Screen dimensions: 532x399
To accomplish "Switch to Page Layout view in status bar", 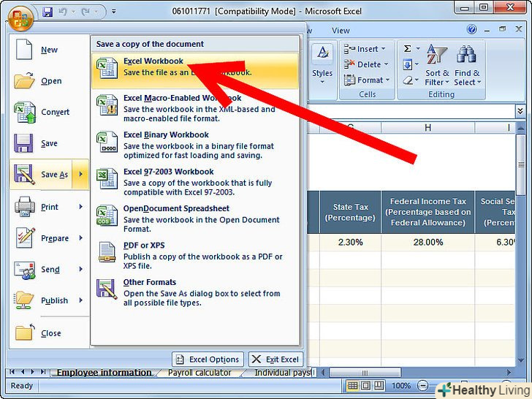I will pyautogui.click(x=365, y=385).
